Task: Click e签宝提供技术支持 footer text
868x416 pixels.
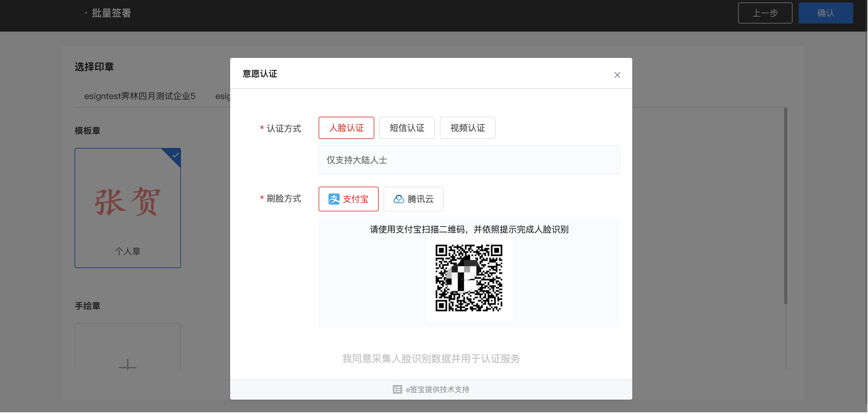Action: coord(437,389)
